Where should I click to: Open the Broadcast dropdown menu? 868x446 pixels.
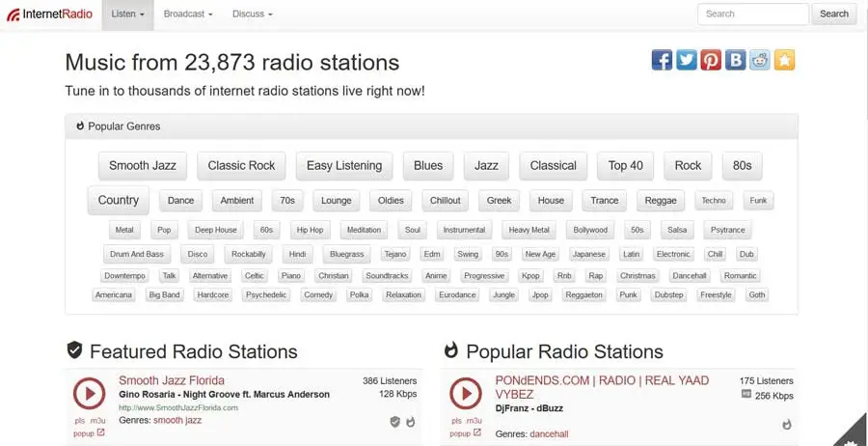(188, 14)
